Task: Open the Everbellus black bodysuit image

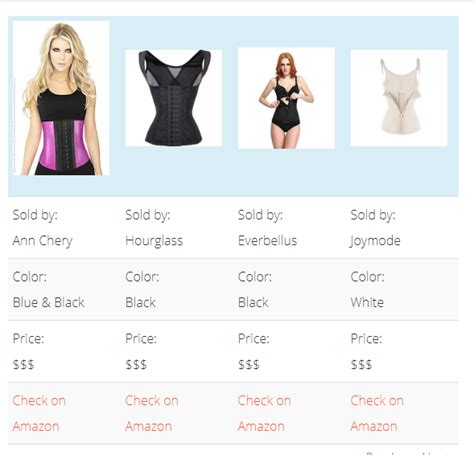Action: coord(286,98)
